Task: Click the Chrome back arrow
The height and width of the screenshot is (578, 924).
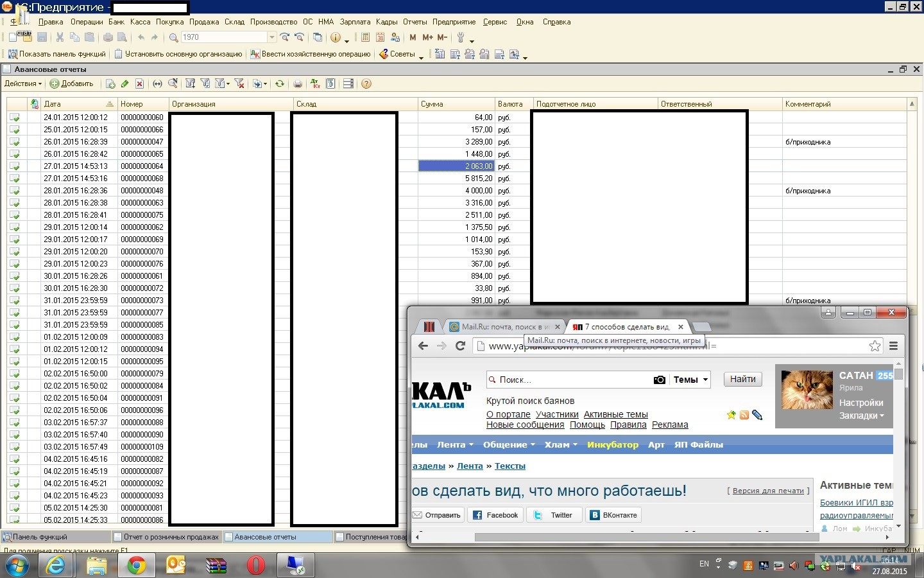Action: (423, 346)
